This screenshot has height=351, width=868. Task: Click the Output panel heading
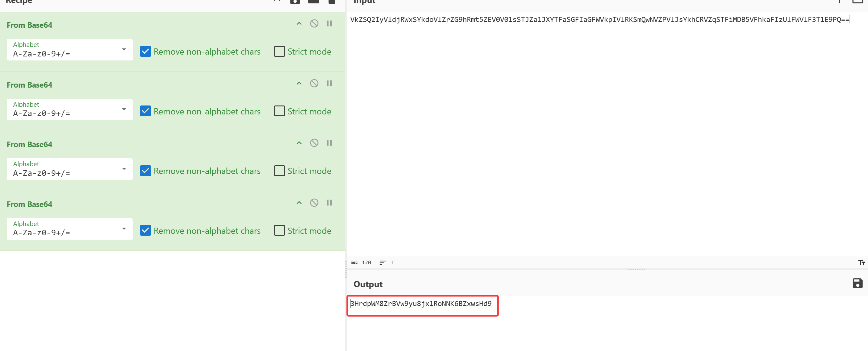pos(368,284)
